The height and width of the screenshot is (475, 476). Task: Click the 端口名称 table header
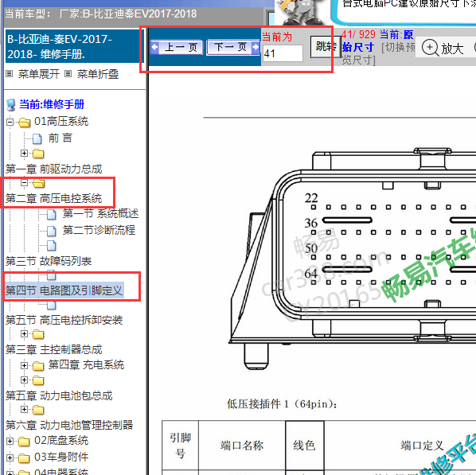pyautogui.click(x=242, y=446)
